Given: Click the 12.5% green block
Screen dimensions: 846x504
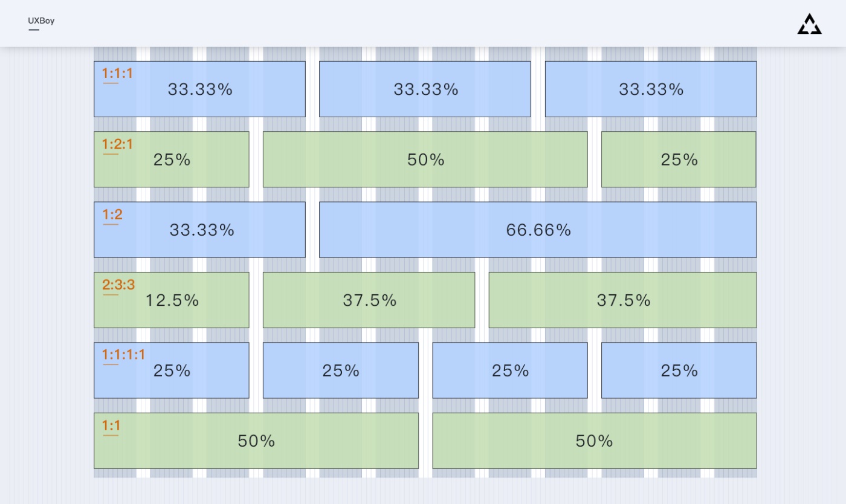Looking at the screenshot, I should click(x=172, y=300).
